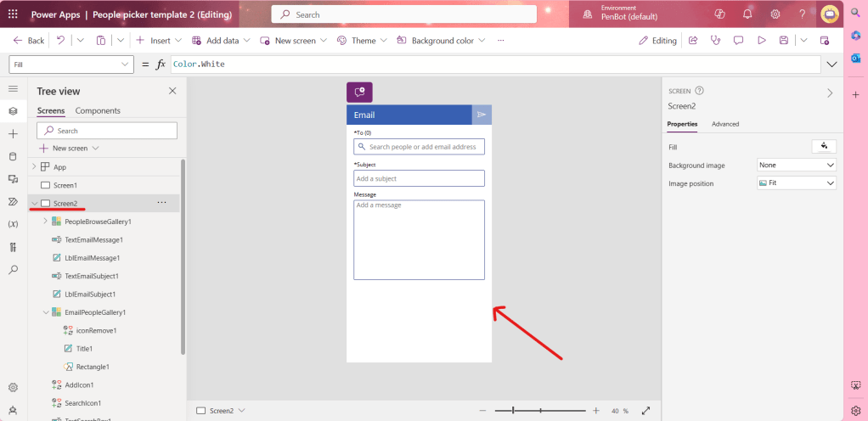Open the Data pane from left sidebar

[13, 156]
